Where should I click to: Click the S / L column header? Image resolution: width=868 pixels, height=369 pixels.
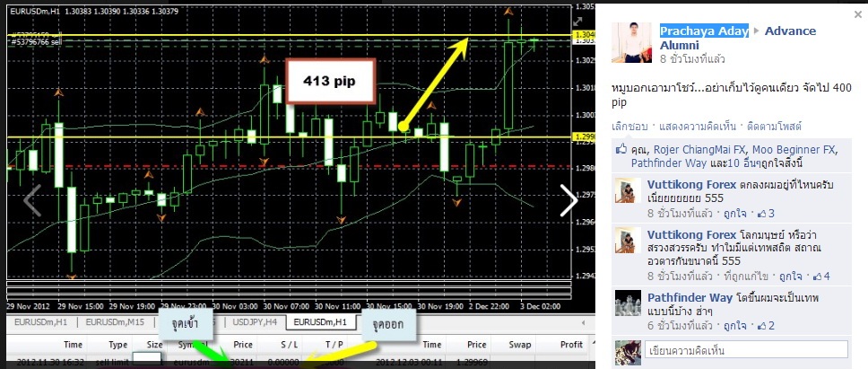coord(289,345)
